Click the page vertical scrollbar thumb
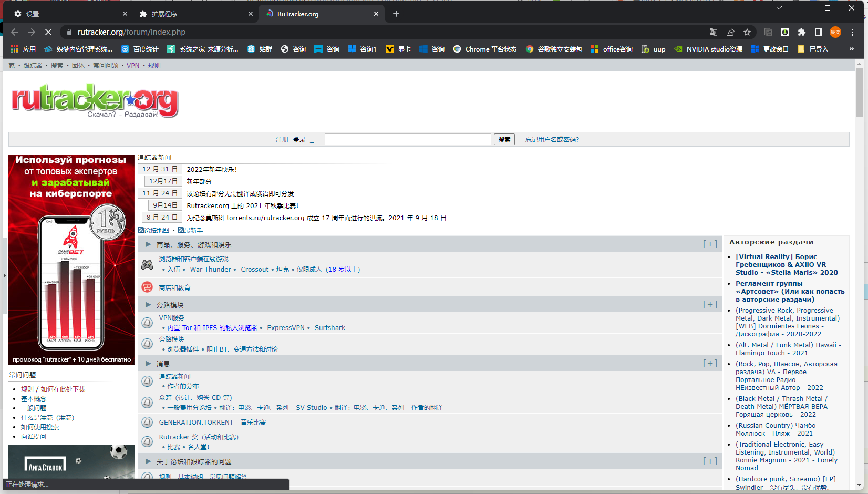868x494 pixels. pyautogui.click(x=859, y=92)
